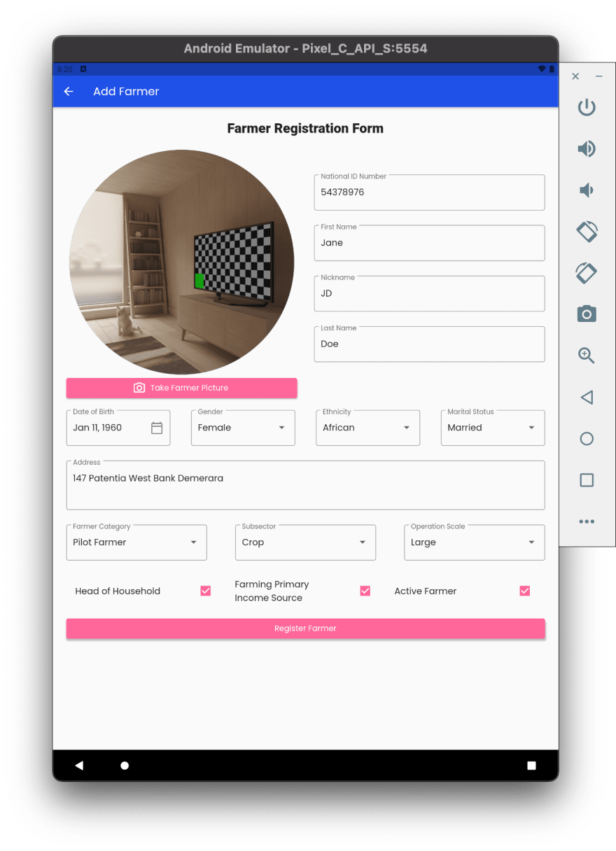Rotate emulator left using rotate icon
616x851 pixels.
click(587, 231)
